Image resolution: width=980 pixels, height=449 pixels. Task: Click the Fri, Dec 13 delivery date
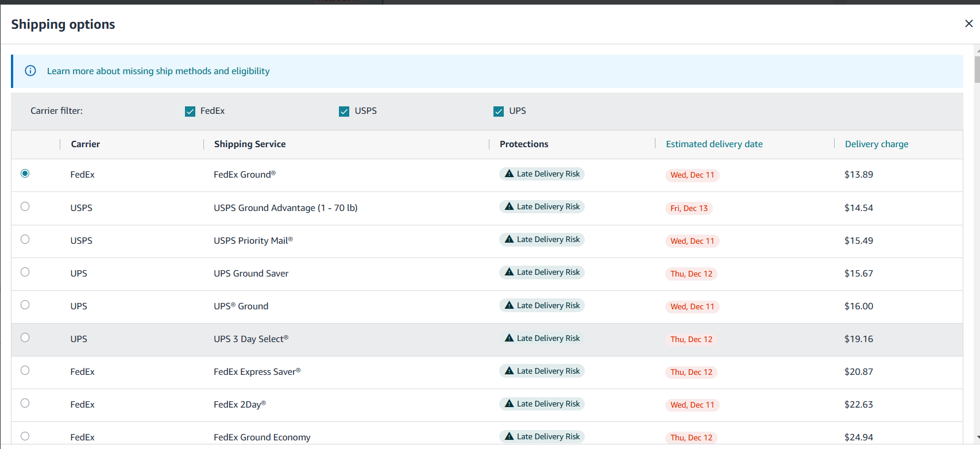coord(689,209)
